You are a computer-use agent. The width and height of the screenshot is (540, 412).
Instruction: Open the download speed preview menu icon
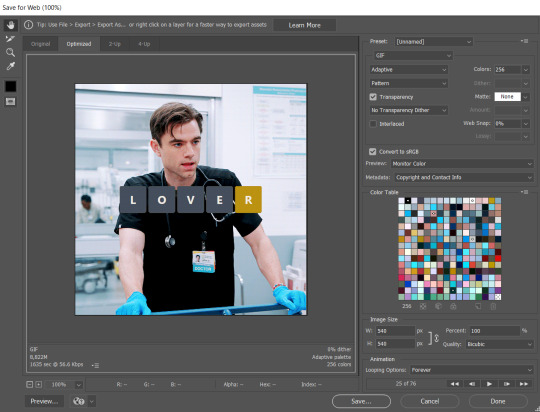click(96, 365)
